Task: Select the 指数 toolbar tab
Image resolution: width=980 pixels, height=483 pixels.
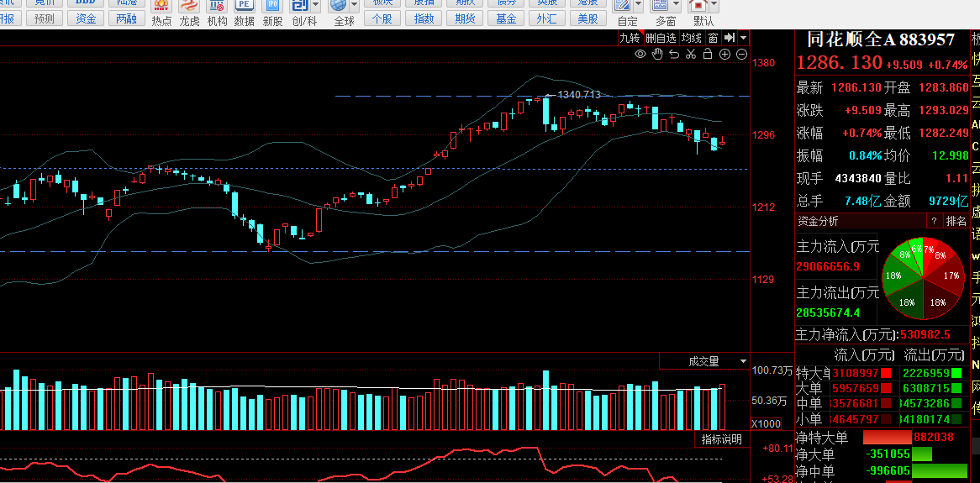Action: (x=424, y=18)
